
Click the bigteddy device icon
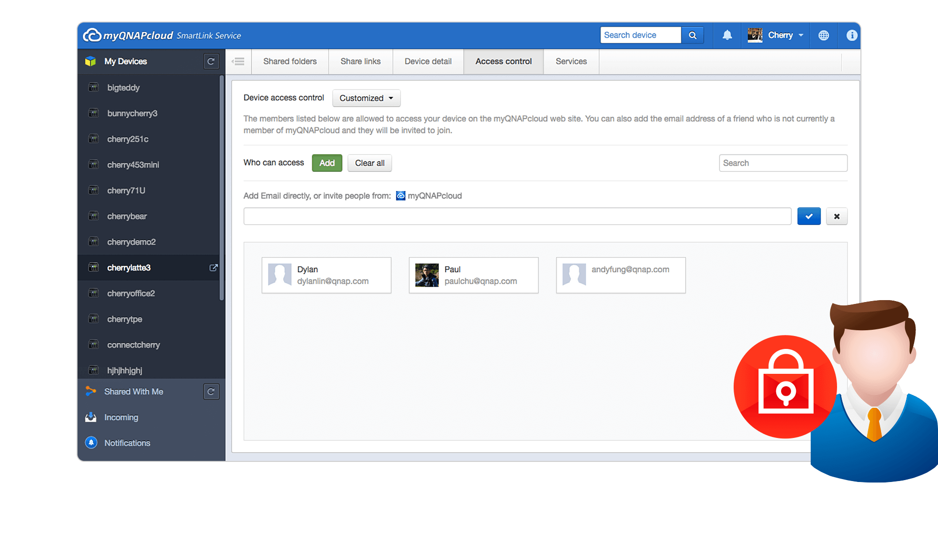(94, 88)
